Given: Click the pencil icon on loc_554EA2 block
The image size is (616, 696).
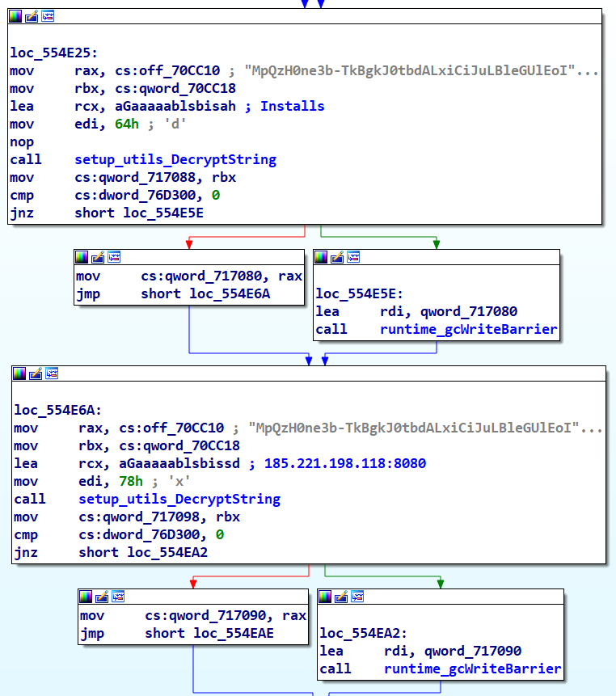Looking at the screenshot, I should point(341,597).
